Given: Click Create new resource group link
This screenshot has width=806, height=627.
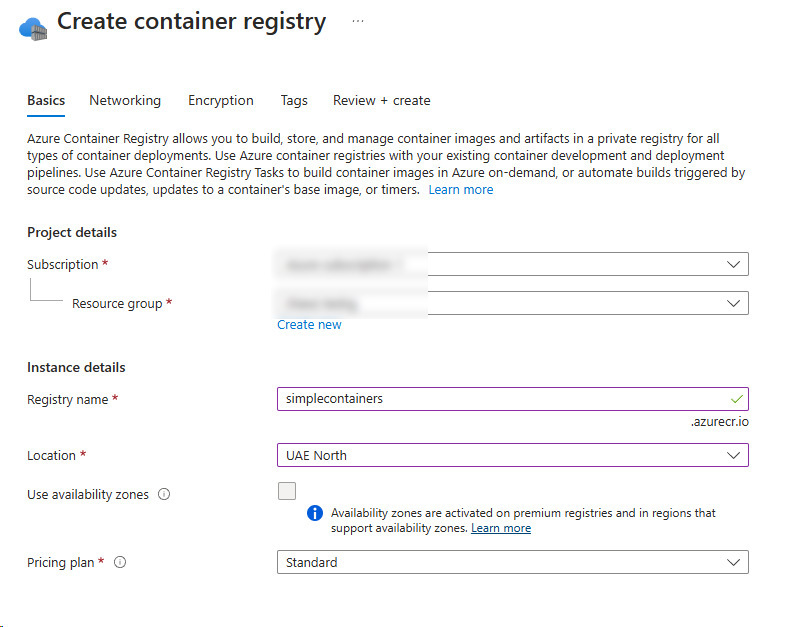Looking at the screenshot, I should (309, 324).
